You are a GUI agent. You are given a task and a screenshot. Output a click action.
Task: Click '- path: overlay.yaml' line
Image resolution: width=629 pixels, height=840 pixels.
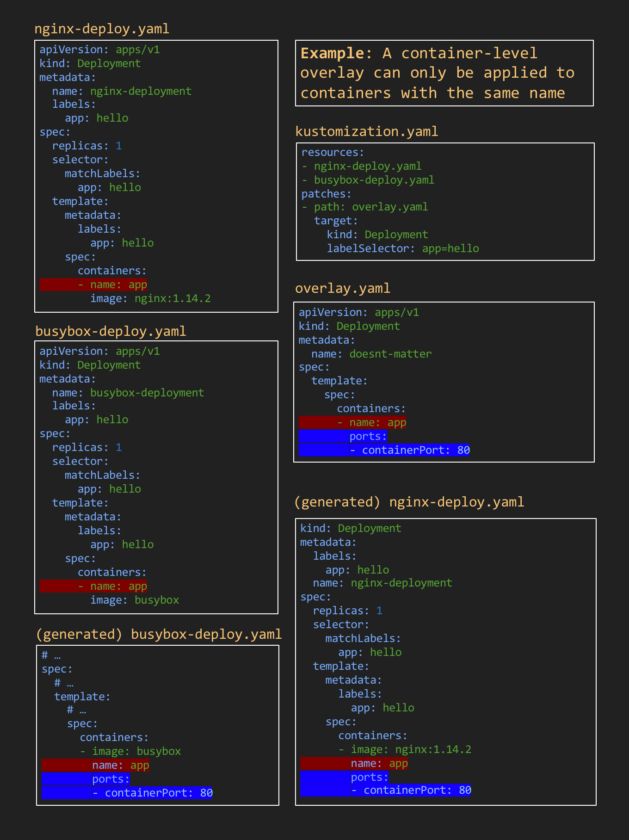tap(365, 207)
